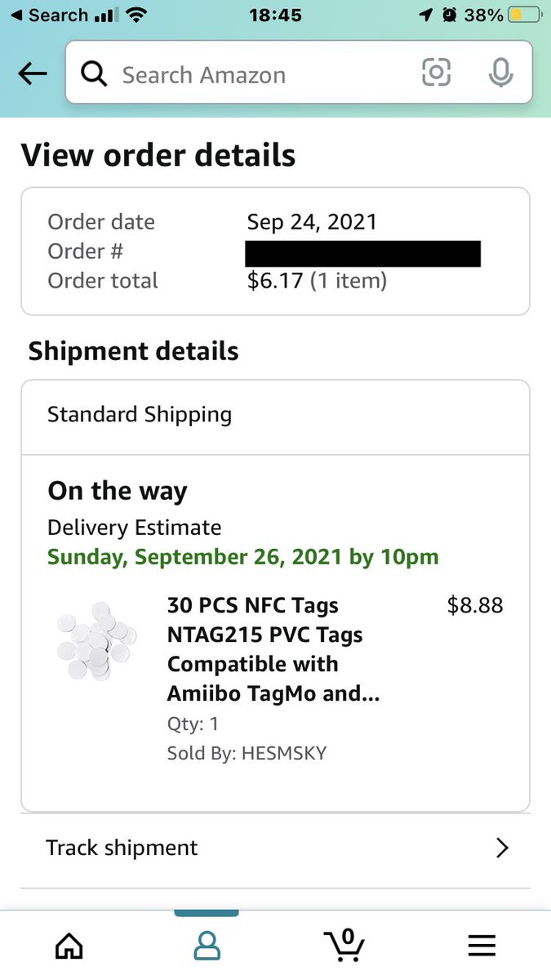The height and width of the screenshot is (980, 551).
Task: Expand Track shipment chevron arrow
Action: 502,848
